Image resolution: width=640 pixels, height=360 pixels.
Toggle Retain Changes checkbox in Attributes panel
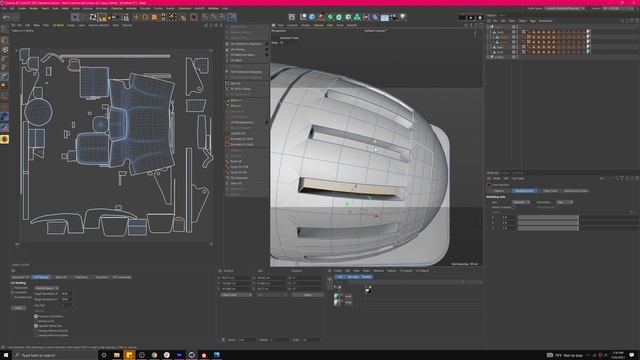[x=514, y=207]
